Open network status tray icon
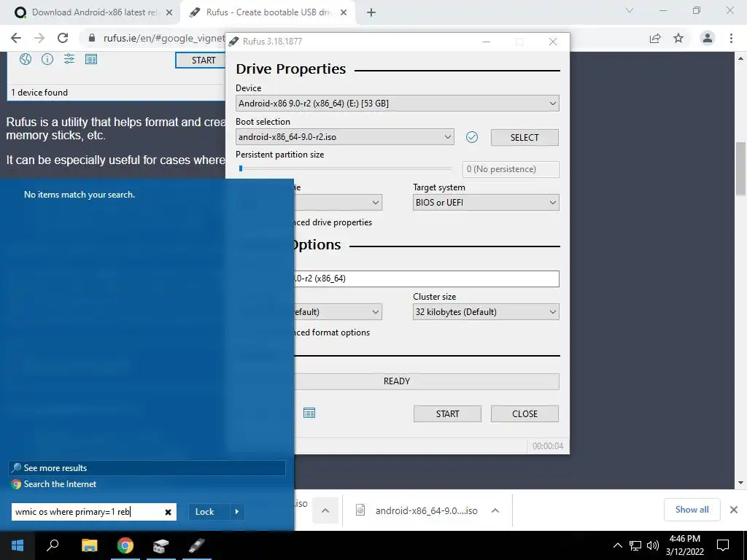This screenshot has width=747, height=560. point(635,545)
